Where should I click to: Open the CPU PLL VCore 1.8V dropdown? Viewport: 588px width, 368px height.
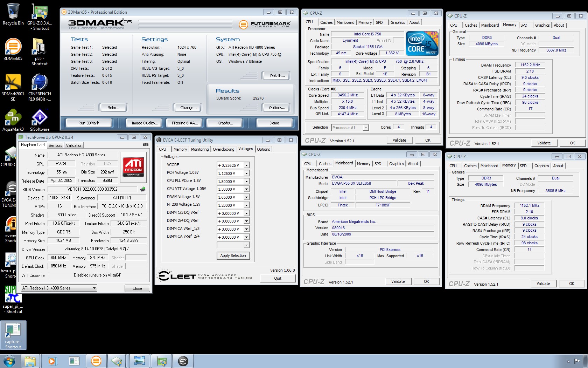pyautogui.click(x=246, y=182)
